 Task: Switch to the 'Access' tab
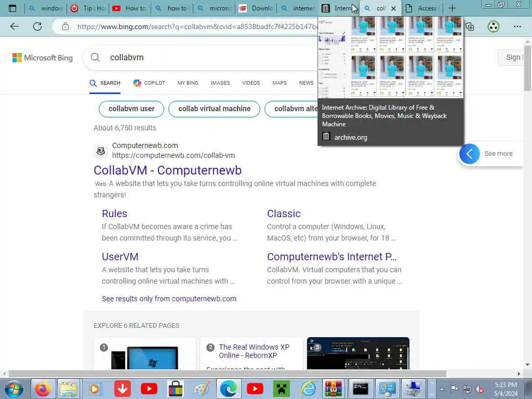422,8
